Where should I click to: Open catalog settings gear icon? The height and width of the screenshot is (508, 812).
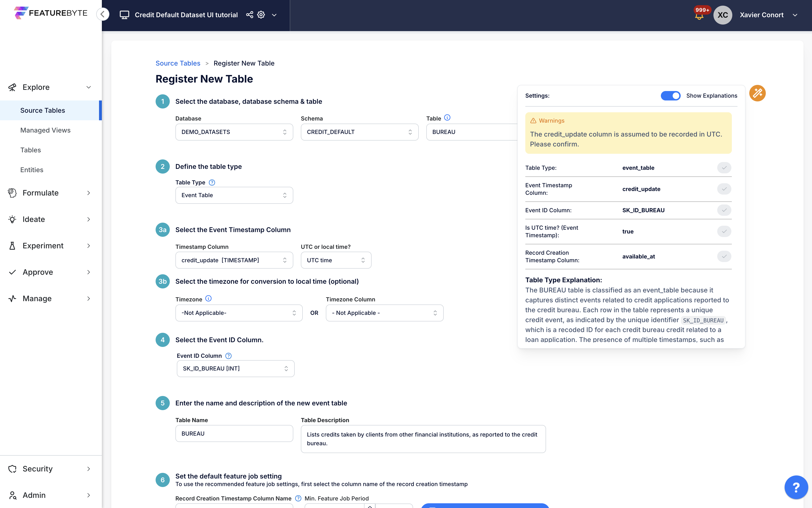coord(261,15)
